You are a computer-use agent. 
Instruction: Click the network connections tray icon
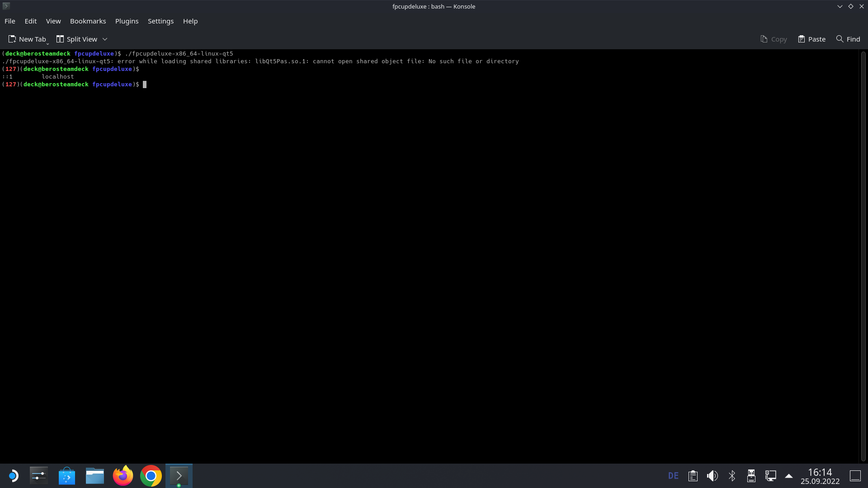771,476
